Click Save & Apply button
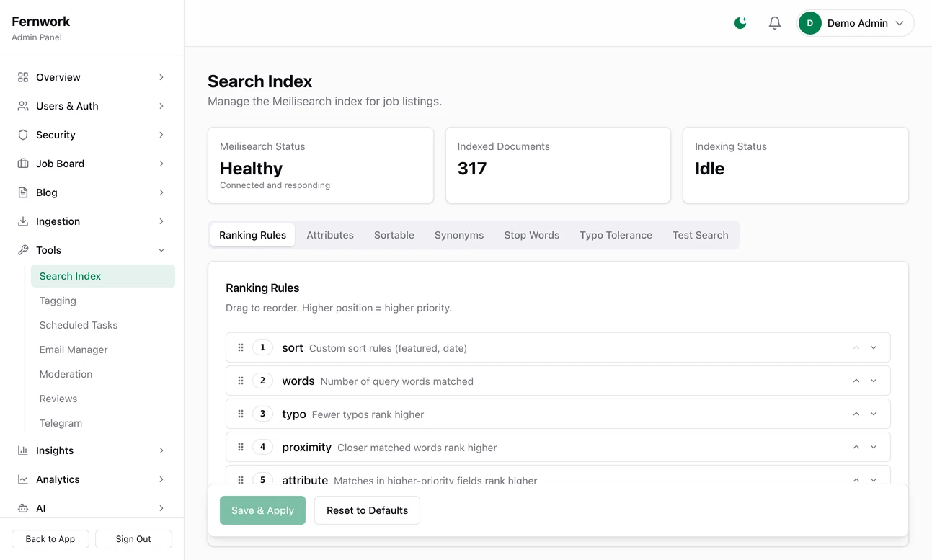 pos(262,510)
